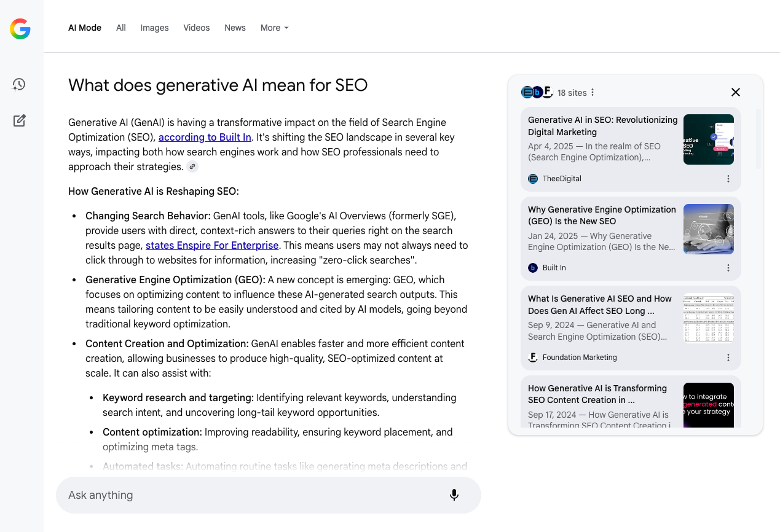The width and height of the screenshot is (780, 532).
Task: Click 'Generative Engine Optimization (GEO):' bullet title
Action: pos(175,280)
